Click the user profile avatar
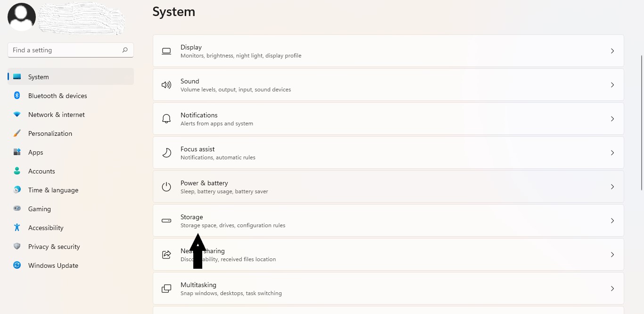Image resolution: width=644 pixels, height=314 pixels. pos(22,17)
